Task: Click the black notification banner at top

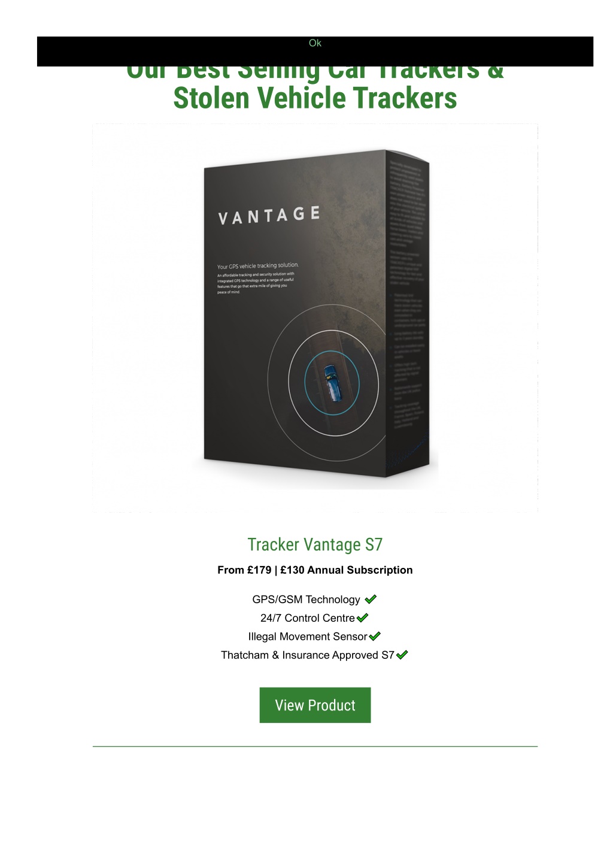Action: pos(315,52)
